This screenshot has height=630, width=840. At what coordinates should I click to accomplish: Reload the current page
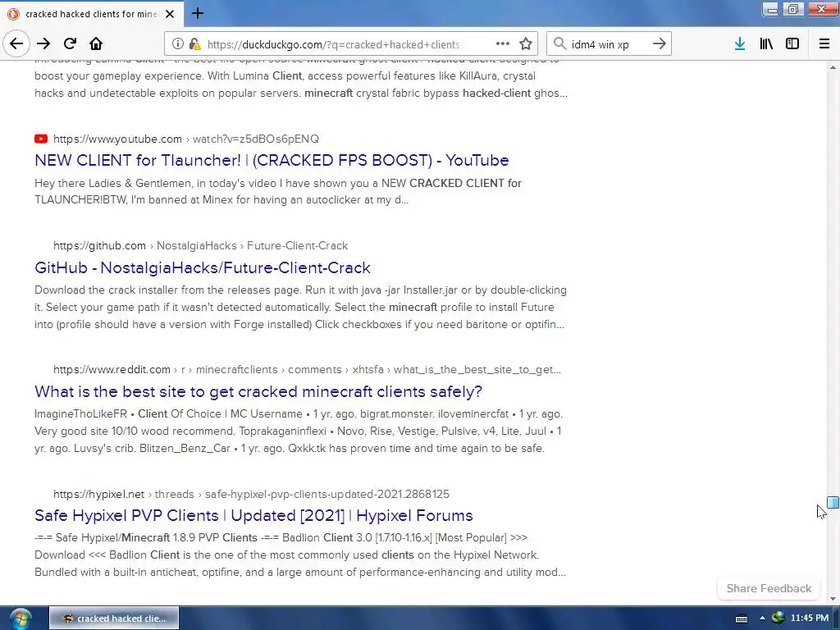(70, 43)
